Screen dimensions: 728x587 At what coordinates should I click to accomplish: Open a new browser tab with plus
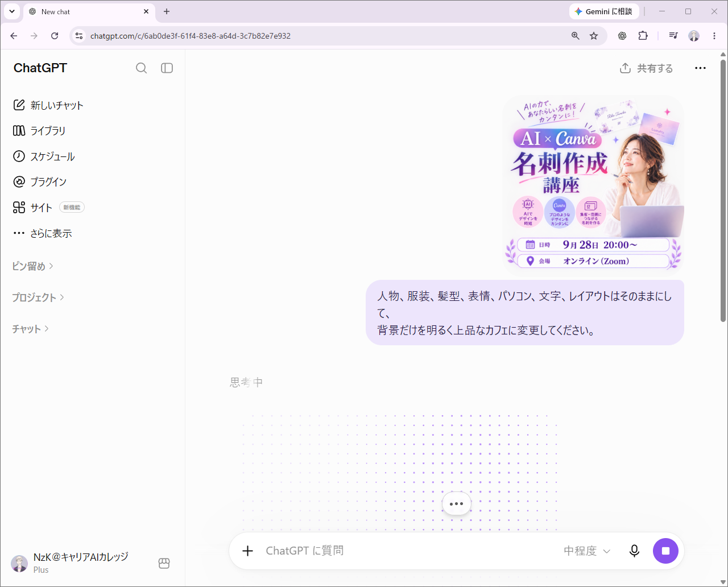(x=167, y=11)
